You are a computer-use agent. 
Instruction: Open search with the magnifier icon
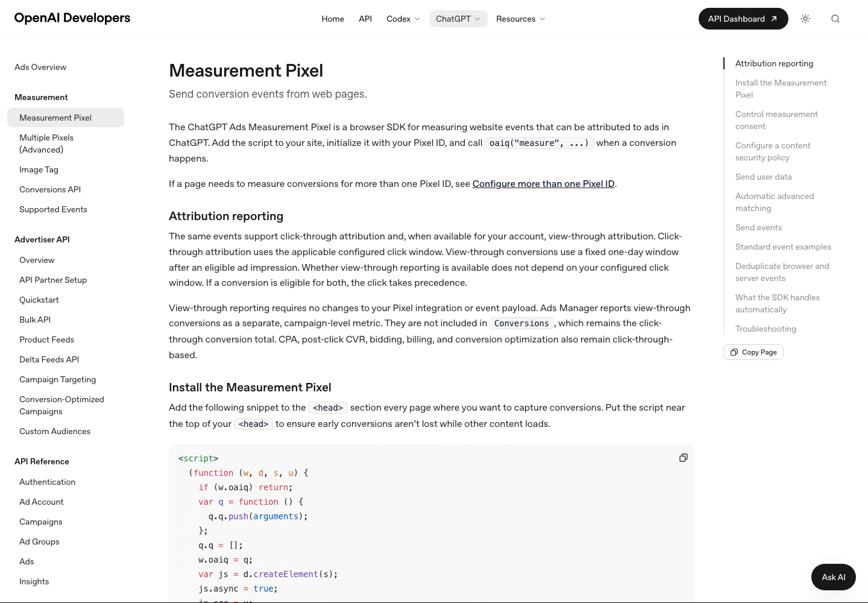click(835, 19)
